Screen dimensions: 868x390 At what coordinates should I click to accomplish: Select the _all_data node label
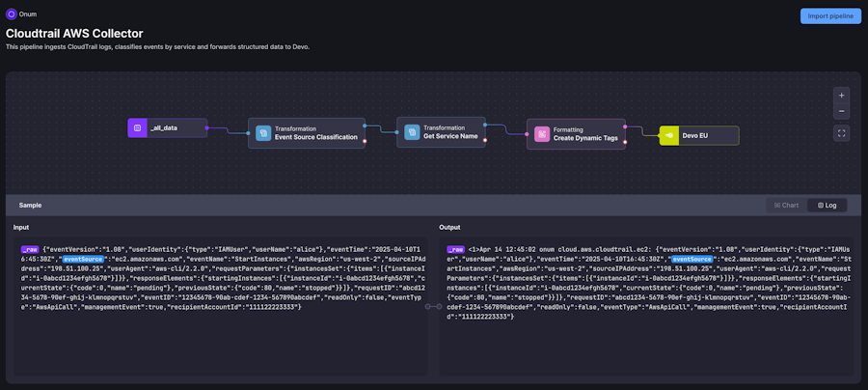(164, 128)
